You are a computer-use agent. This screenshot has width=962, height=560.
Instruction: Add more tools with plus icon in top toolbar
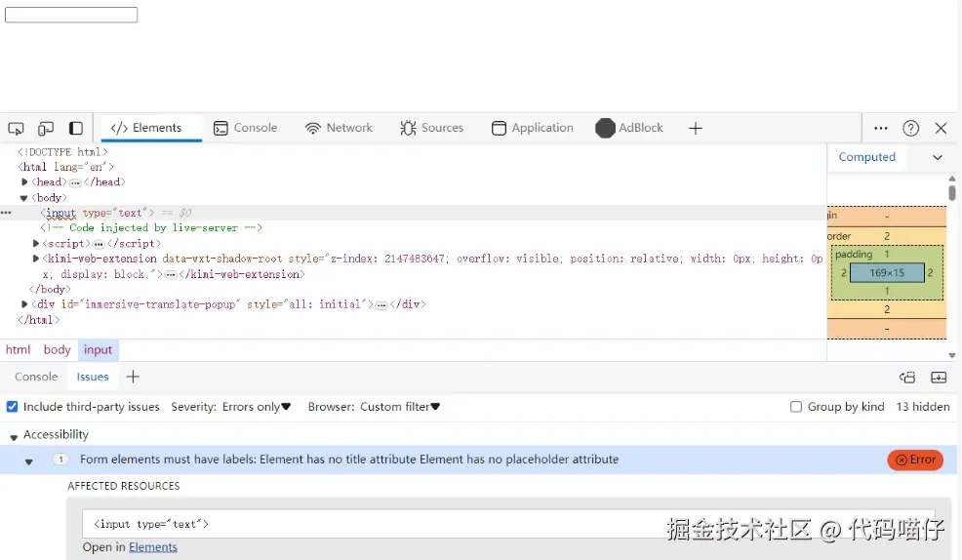[x=695, y=128]
